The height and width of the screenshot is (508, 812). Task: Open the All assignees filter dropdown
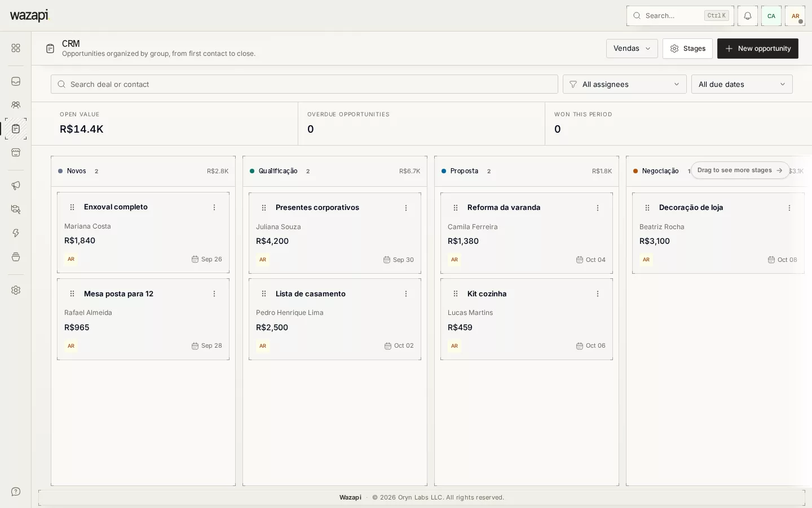pos(625,84)
